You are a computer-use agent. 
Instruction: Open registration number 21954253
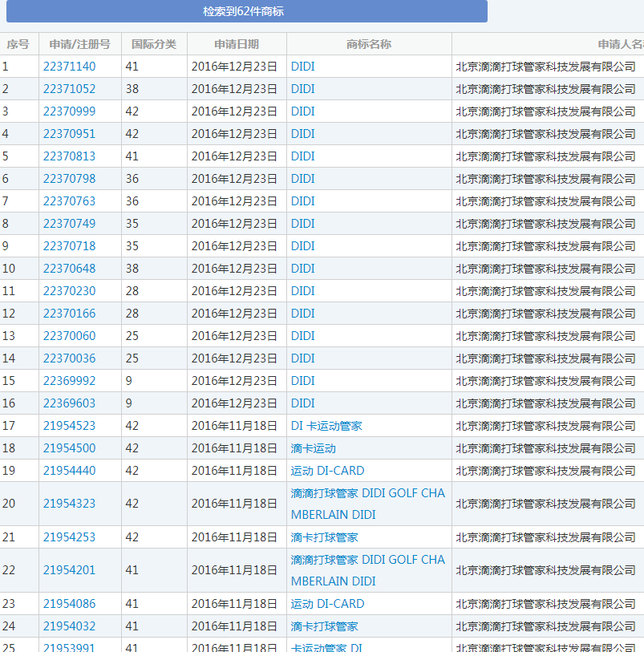tap(70, 537)
